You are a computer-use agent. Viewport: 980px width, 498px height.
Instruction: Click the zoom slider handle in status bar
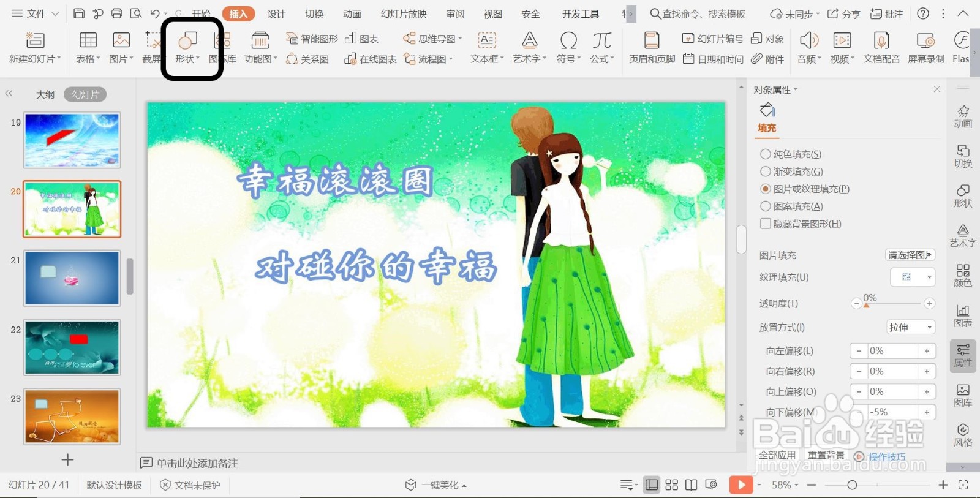coord(851,485)
